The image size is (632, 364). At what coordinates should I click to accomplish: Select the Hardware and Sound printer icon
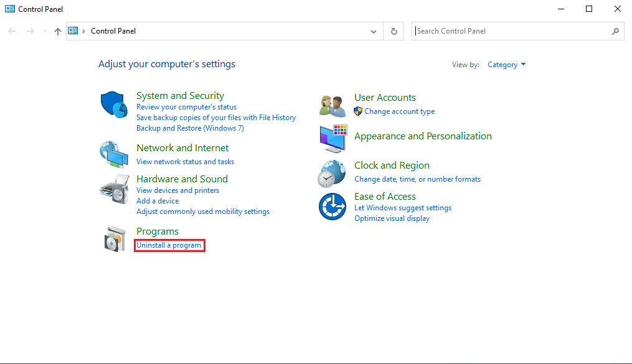click(x=114, y=189)
